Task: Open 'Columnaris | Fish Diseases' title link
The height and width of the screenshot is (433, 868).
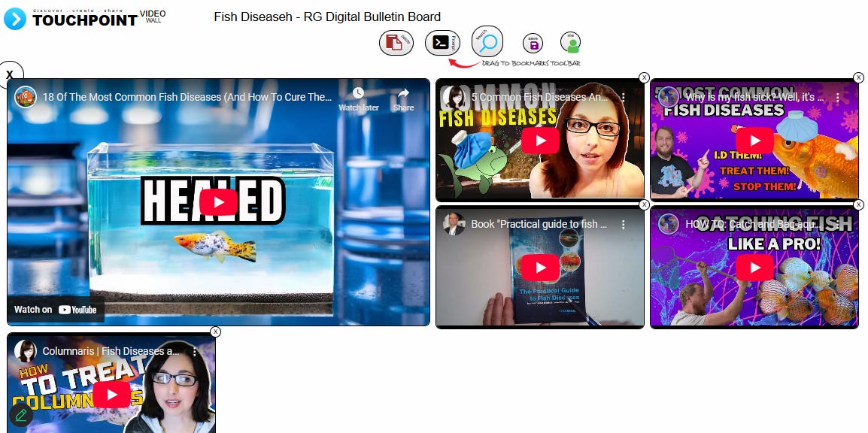Action: point(111,351)
